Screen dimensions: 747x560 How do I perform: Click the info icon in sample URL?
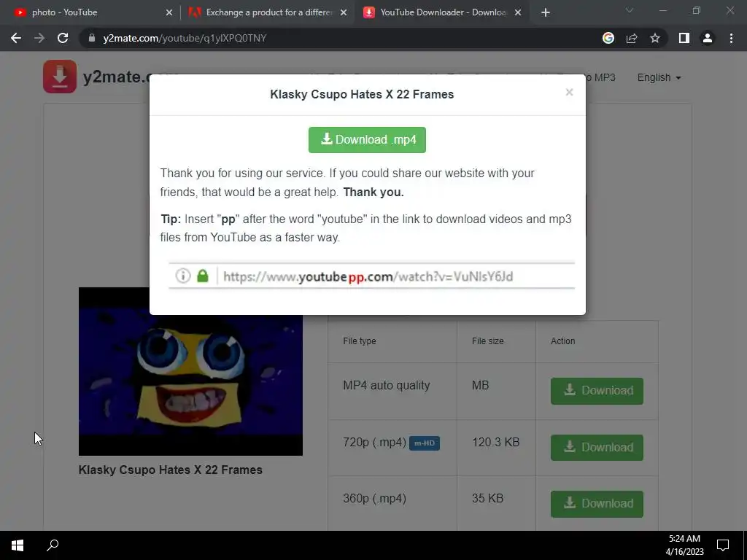183,276
